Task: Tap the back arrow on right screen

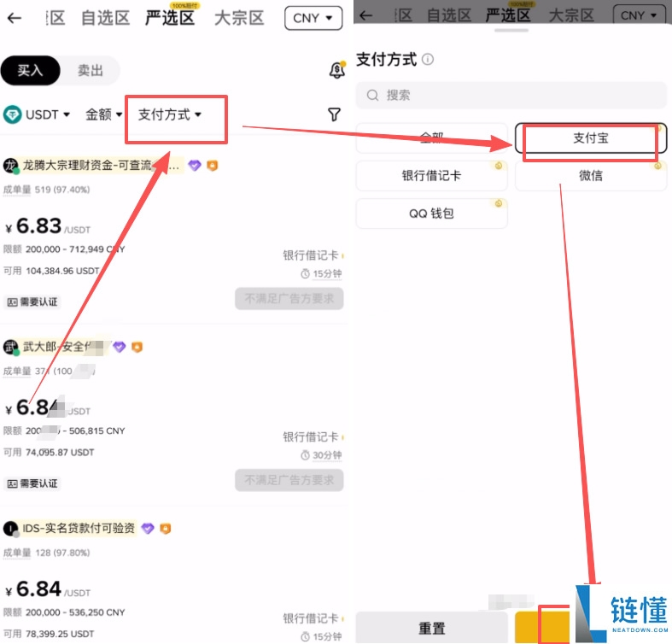Action: (365, 16)
